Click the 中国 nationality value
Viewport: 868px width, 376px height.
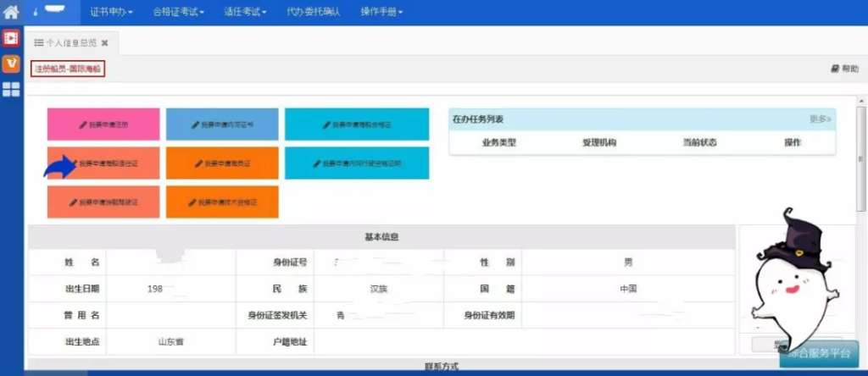[x=628, y=289]
